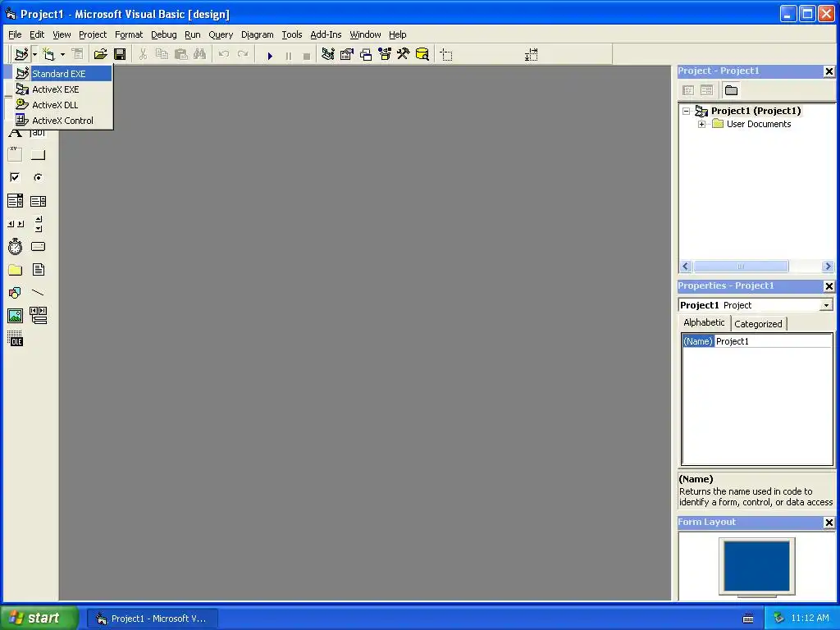This screenshot has height=630, width=840.
Task: Click the End stop square icon
Action: click(x=307, y=55)
